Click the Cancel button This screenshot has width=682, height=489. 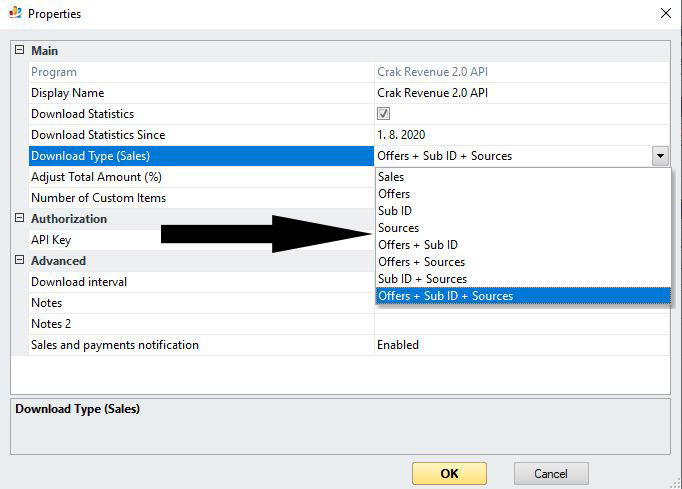551,473
